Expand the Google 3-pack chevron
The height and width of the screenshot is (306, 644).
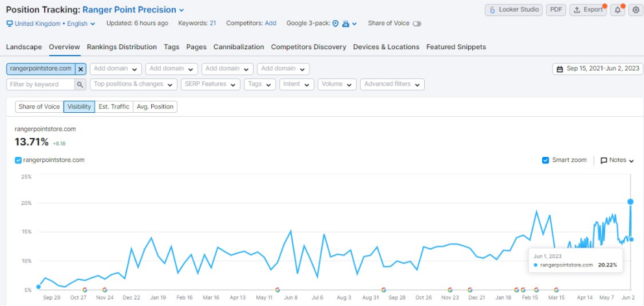pyautogui.click(x=355, y=24)
